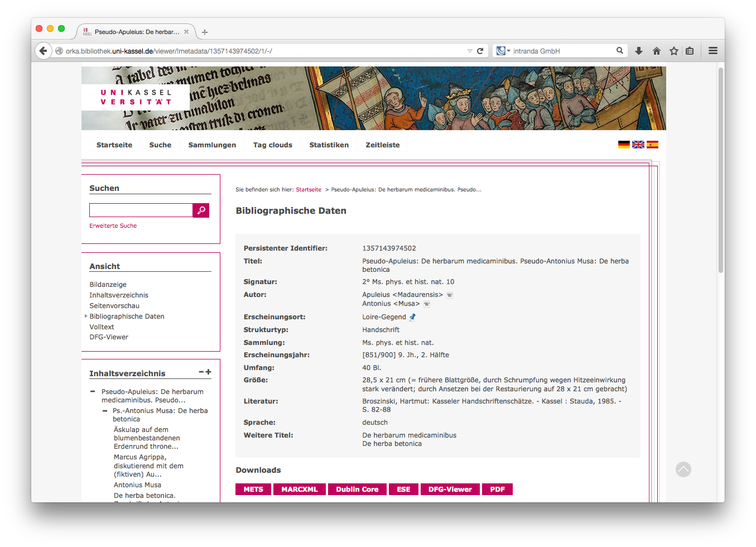Close the Pseudo-Apuleius browser tab
The image size is (756, 547).
pos(186,32)
